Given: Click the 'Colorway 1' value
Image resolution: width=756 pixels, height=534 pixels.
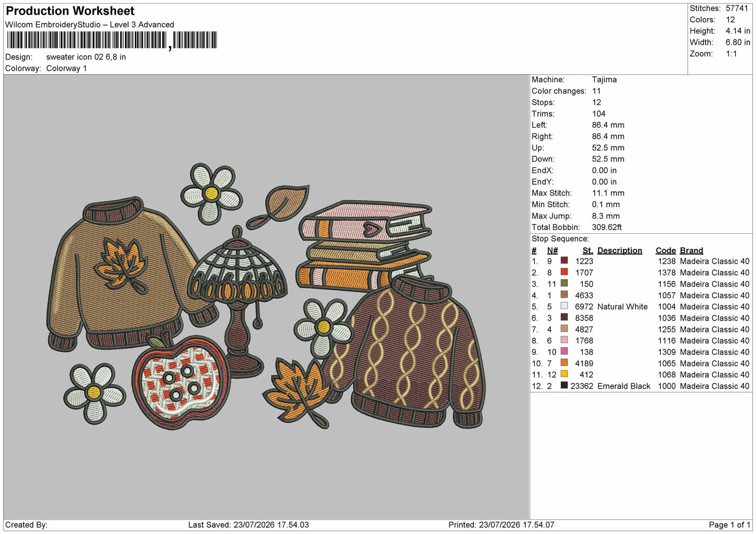Looking at the screenshot, I should pyautogui.click(x=66, y=69).
